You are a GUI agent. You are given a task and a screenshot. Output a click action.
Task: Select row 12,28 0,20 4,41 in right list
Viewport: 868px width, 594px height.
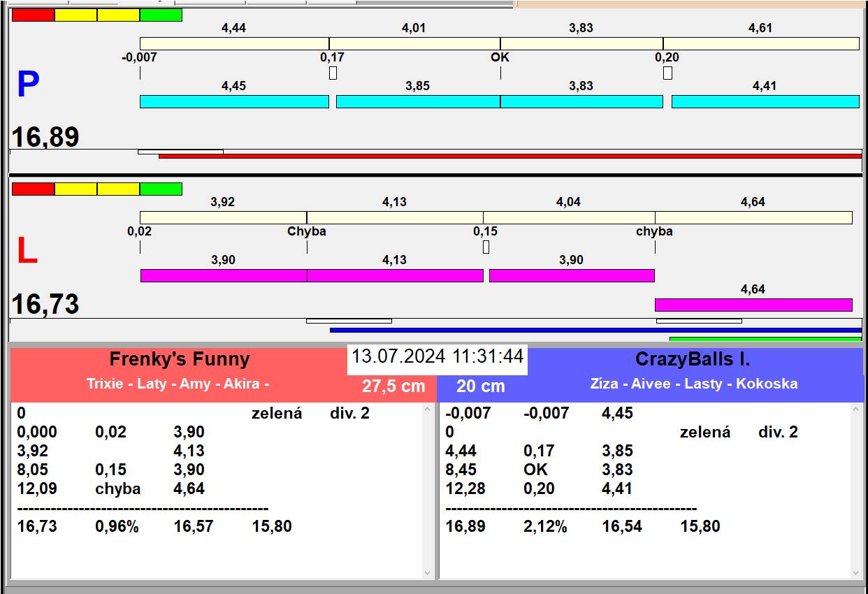click(540, 488)
